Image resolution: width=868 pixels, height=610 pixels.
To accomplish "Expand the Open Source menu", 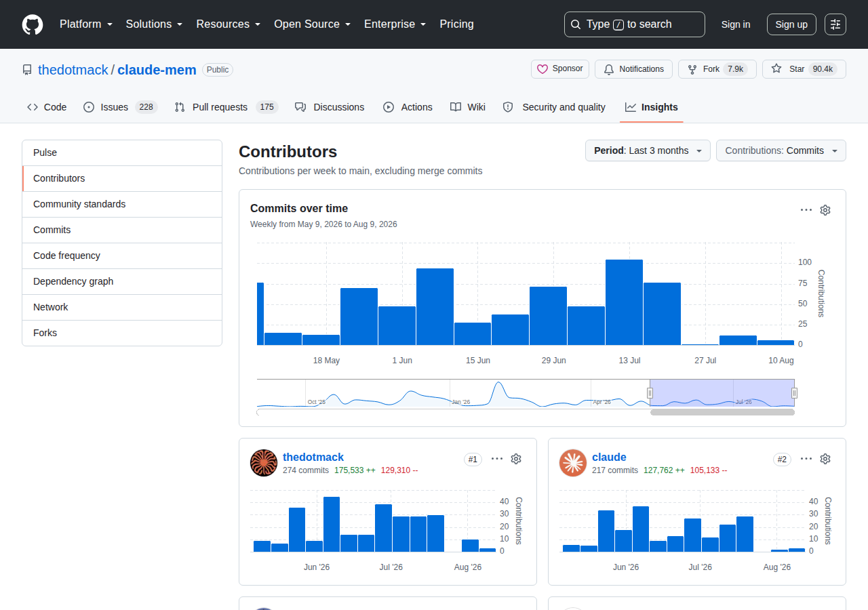I will point(313,24).
